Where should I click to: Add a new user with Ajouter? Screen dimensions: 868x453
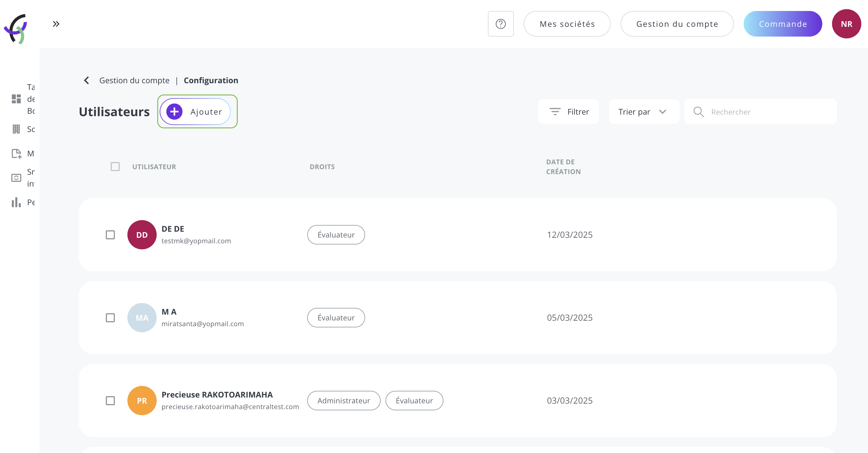pos(195,112)
